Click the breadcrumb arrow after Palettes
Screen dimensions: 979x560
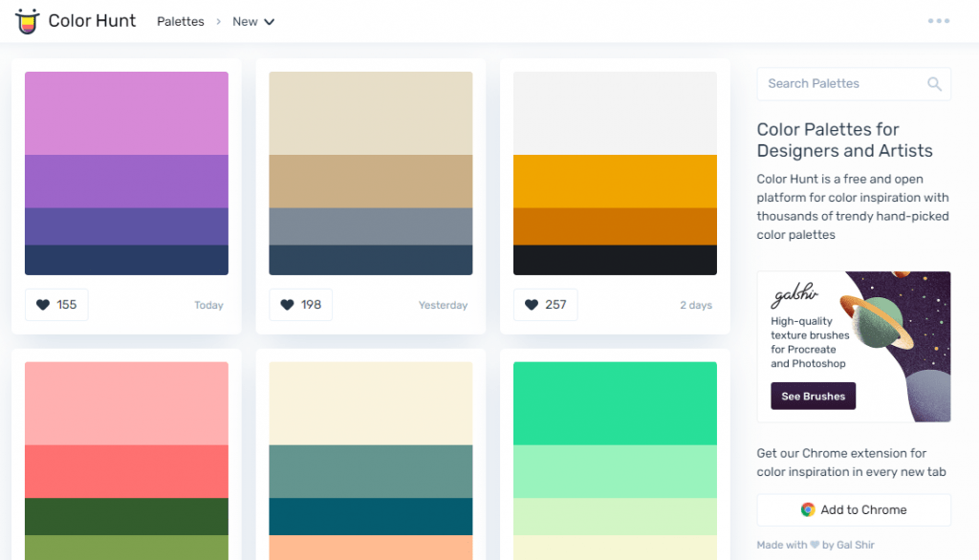click(x=218, y=21)
